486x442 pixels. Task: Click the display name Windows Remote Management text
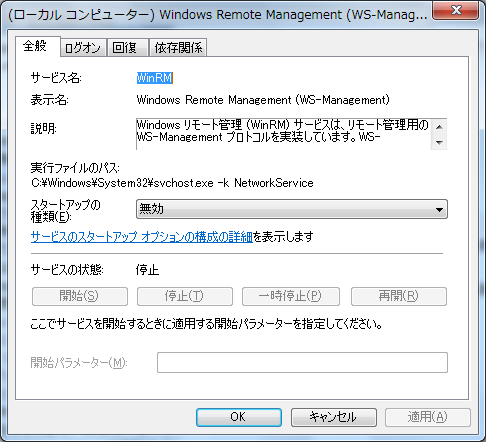pyautogui.click(x=263, y=100)
